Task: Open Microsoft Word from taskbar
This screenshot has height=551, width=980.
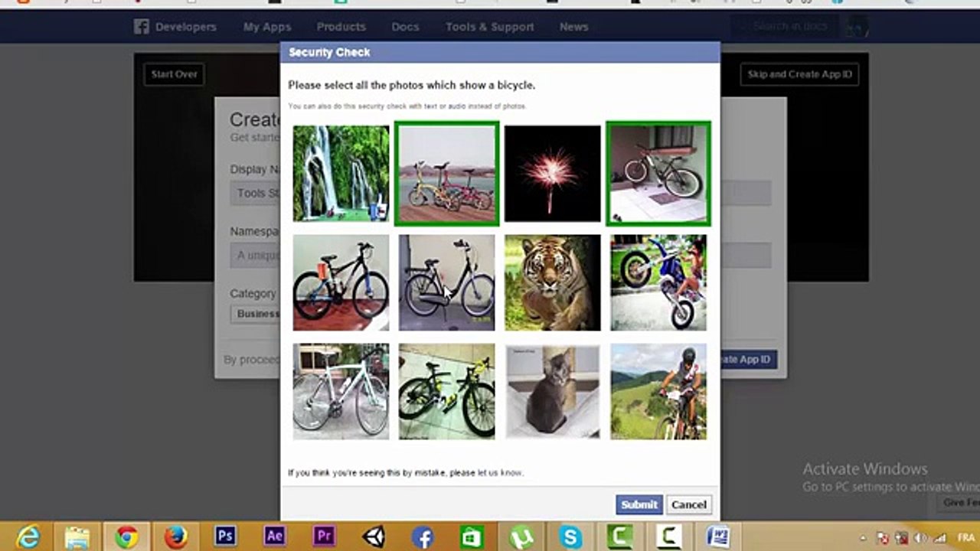Action: coord(717,537)
